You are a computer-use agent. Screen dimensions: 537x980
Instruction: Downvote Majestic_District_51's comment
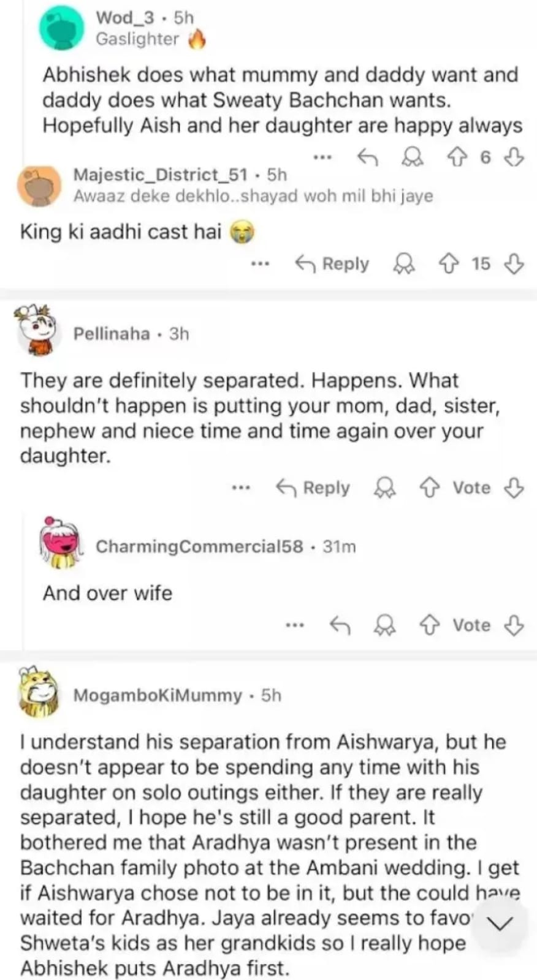(514, 264)
